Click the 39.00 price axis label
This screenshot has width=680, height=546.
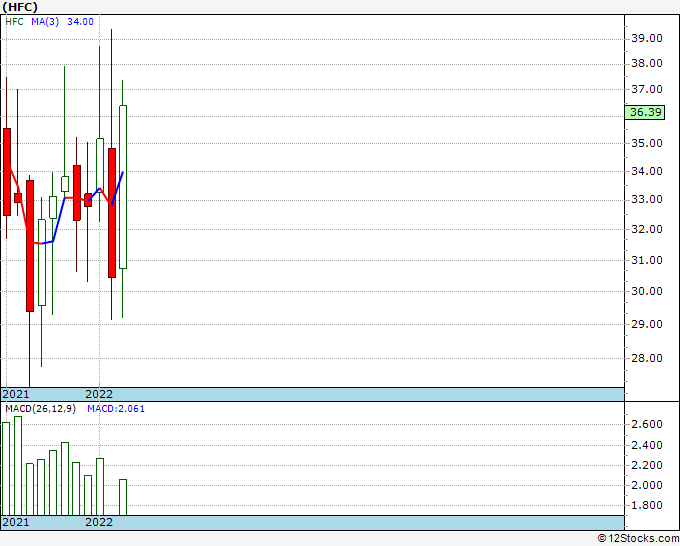tap(647, 38)
